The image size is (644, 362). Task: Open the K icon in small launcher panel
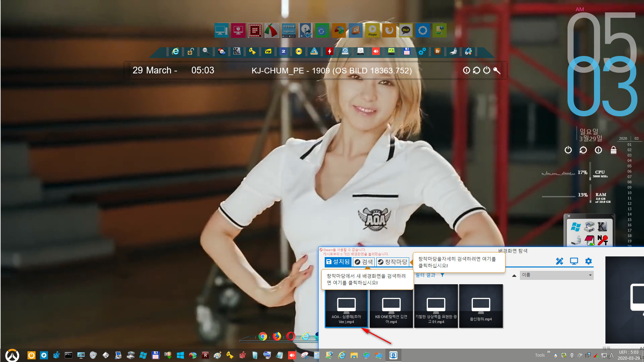[x=602, y=227]
